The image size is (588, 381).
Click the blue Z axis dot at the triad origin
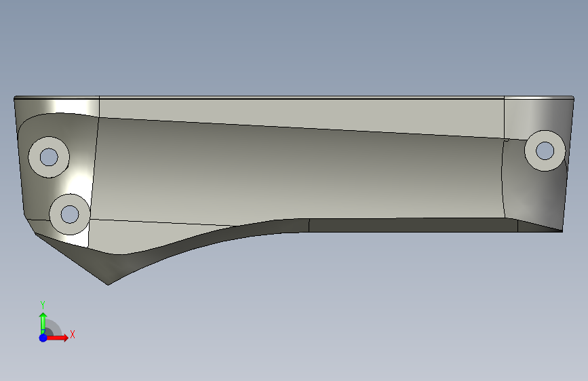(x=43, y=338)
